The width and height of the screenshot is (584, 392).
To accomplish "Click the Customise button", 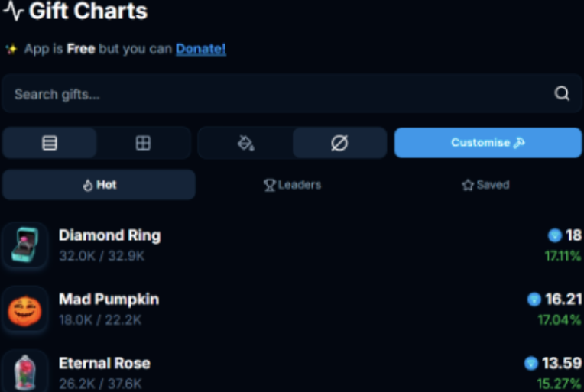I will pyautogui.click(x=488, y=143).
